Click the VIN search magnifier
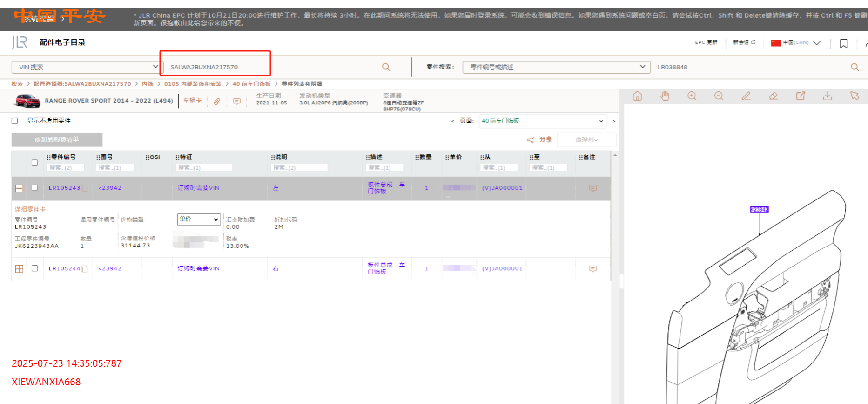868x404 pixels. 386,67
